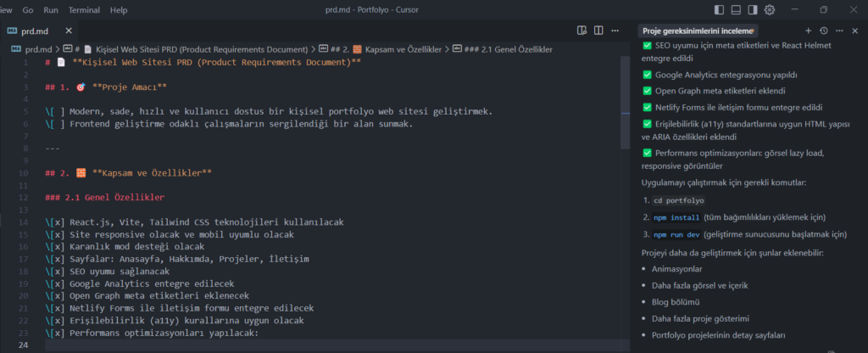Show chat history with the clock icon
Viewport: 868px width, 353px height.
(x=824, y=31)
